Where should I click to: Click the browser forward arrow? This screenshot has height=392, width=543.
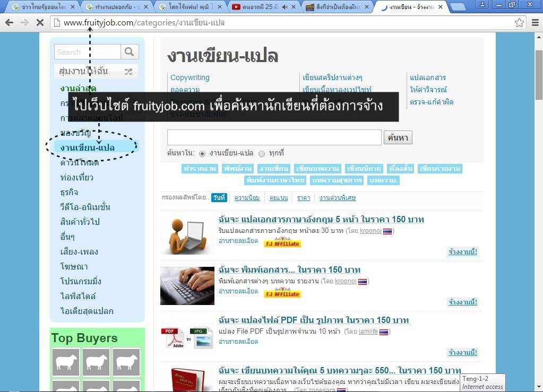24,23
